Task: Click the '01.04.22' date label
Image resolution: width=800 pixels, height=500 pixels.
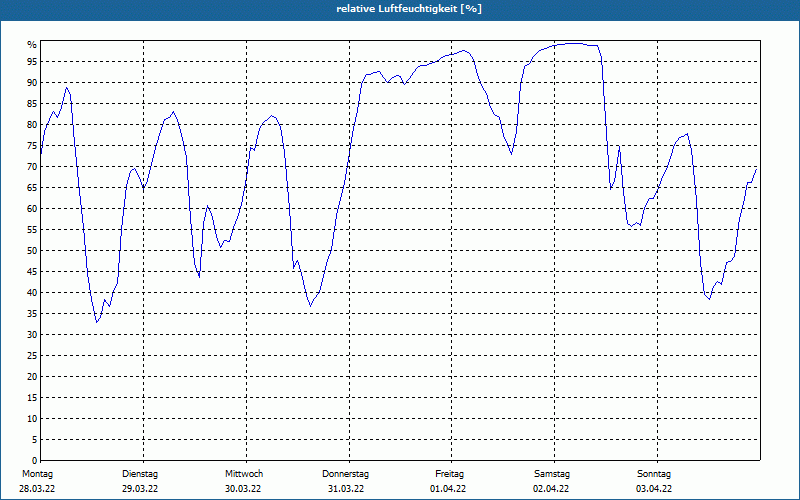Action: [x=448, y=489]
